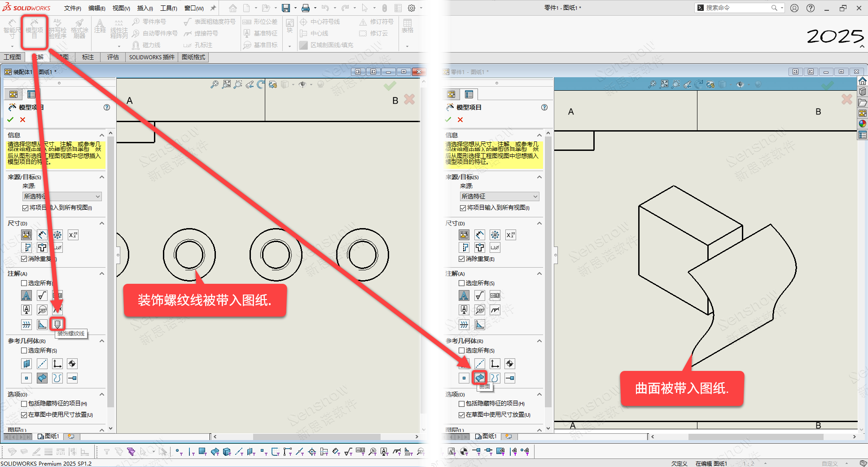The width and height of the screenshot is (868, 467).
Task: Click the 中心符号线 center mark tool
Action: (x=320, y=22)
